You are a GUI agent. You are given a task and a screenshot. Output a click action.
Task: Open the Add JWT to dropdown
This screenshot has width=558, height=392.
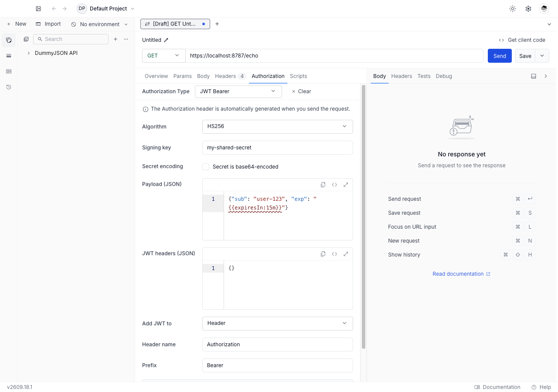(277, 324)
